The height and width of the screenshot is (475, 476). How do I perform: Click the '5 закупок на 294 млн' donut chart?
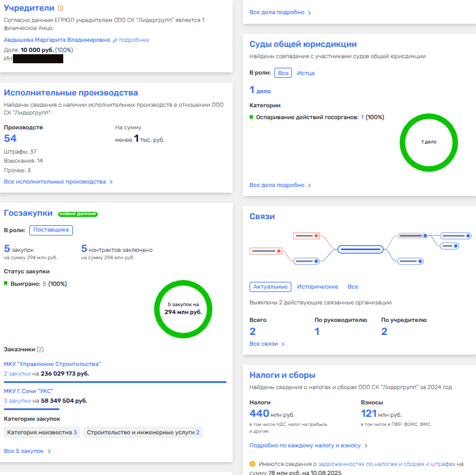183,308
